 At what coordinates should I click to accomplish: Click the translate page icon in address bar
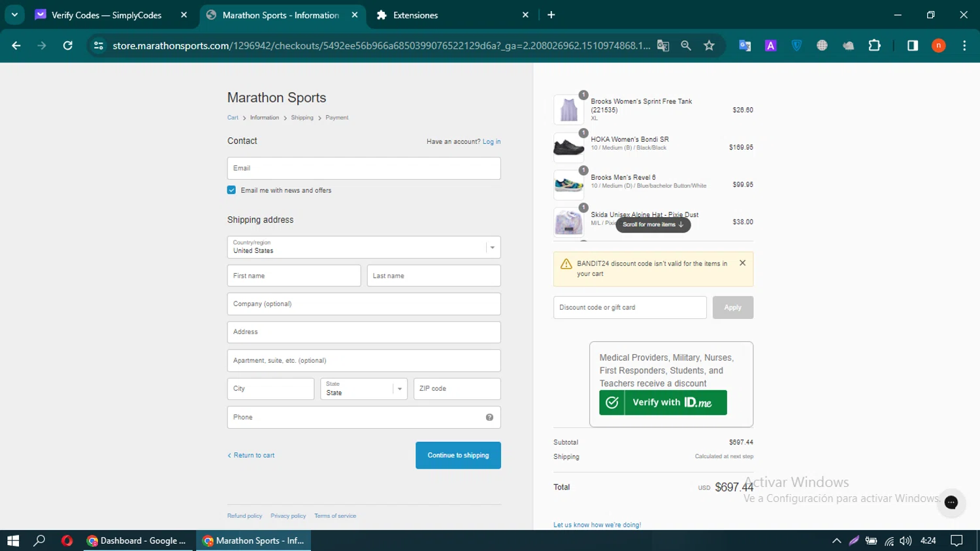pyautogui.click(x=663, y=46)
